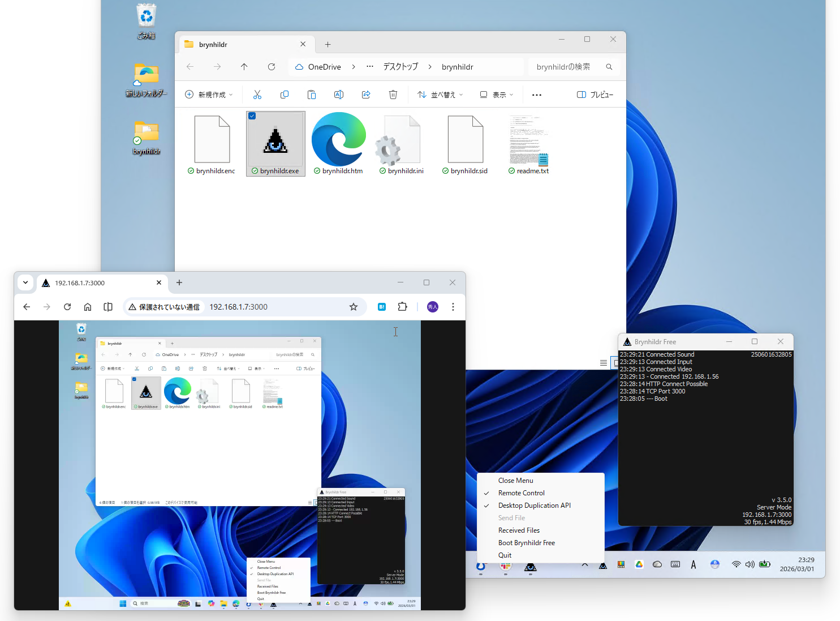Image resolution: width=840 pixels, height=621 pixels.
Task: Add a new tab in Explorer
Action: tap(328, 44)
